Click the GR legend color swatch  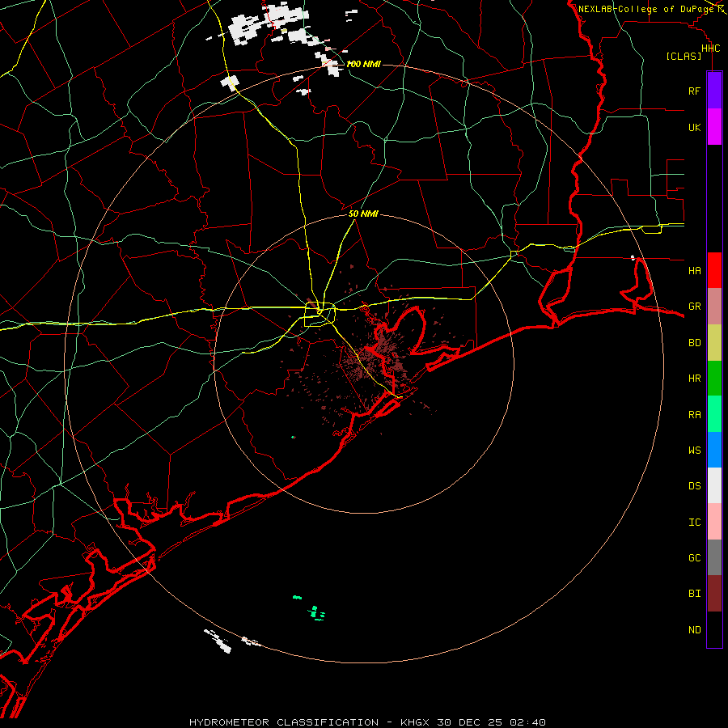click(x=714, y=307)
